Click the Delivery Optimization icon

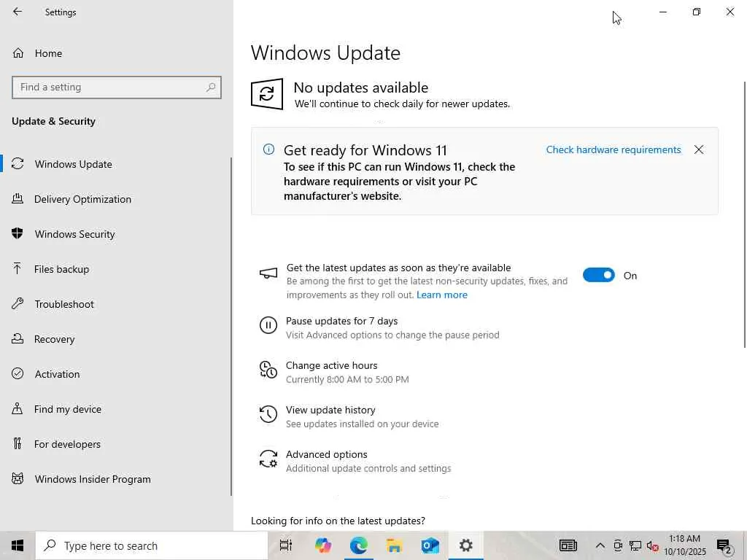tap(18, 198)
